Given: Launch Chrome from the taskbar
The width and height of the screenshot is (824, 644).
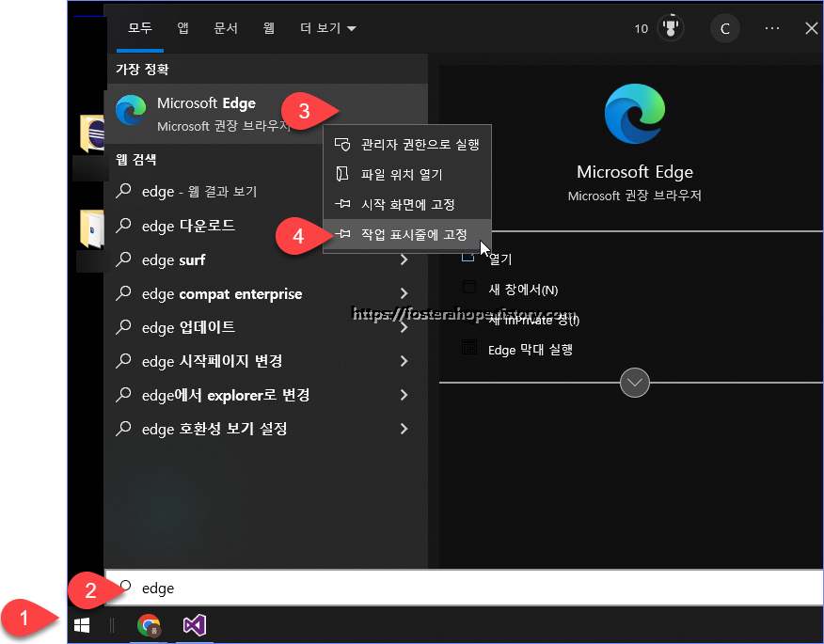Looking at the screenshot, I should coord(149,625).
